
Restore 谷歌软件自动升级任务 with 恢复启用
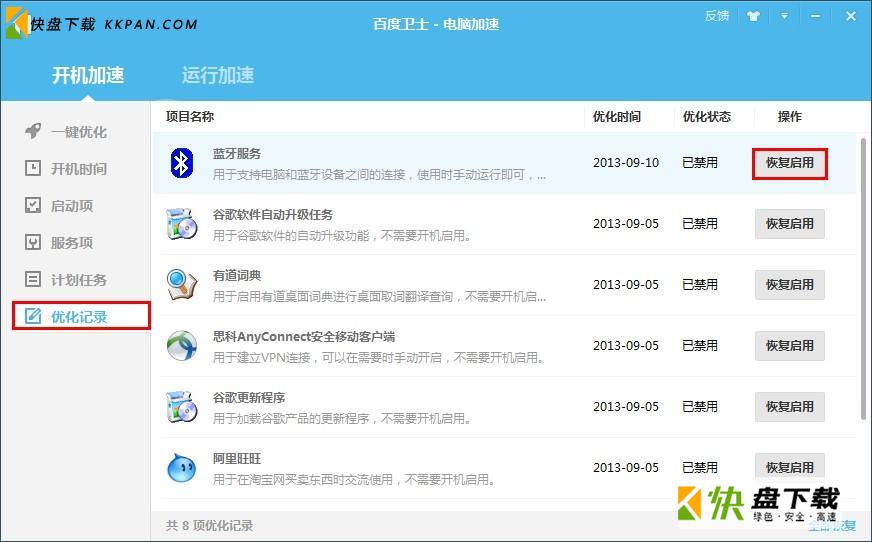click(x=790, y=223)
